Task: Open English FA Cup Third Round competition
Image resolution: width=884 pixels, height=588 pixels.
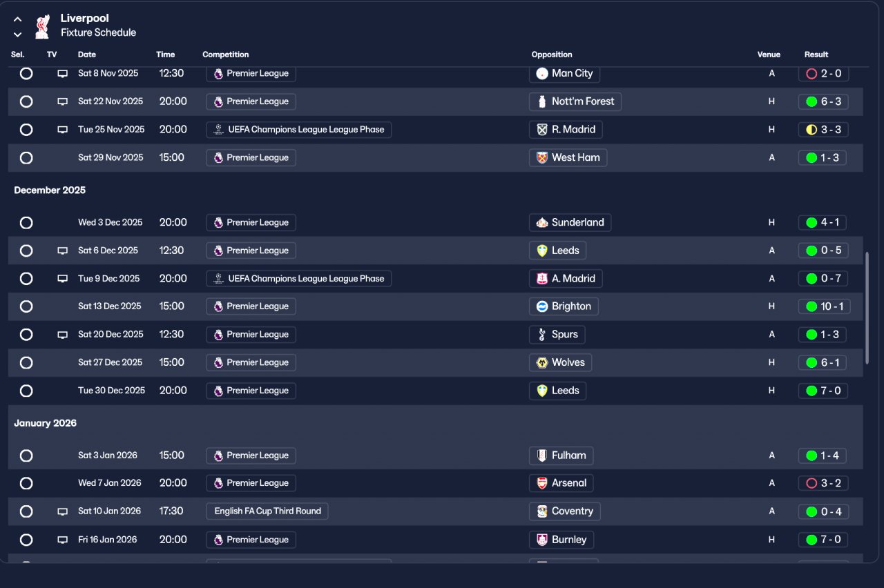Action: click(x=267, y=511)
